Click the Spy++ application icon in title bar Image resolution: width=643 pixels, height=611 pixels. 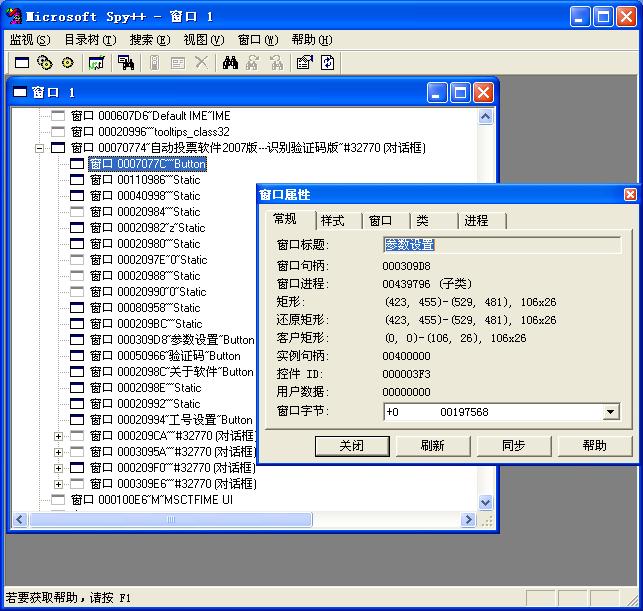coord(14,16)
